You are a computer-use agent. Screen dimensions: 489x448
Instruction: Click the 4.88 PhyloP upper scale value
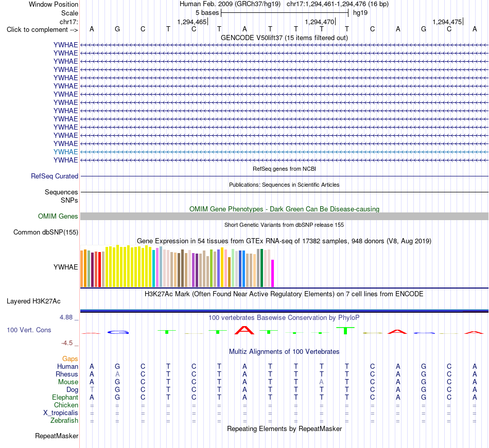[x=66, y=317]
